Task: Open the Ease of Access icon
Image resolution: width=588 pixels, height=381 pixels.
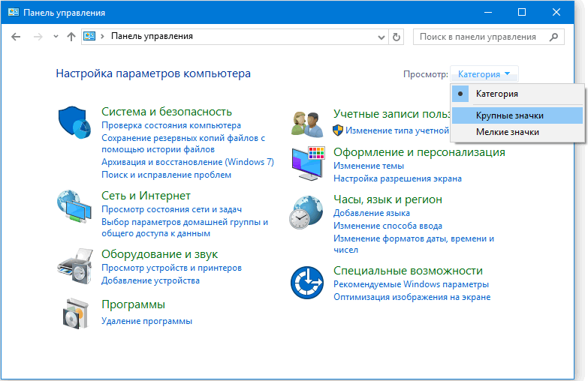Action: click(306, 283)
